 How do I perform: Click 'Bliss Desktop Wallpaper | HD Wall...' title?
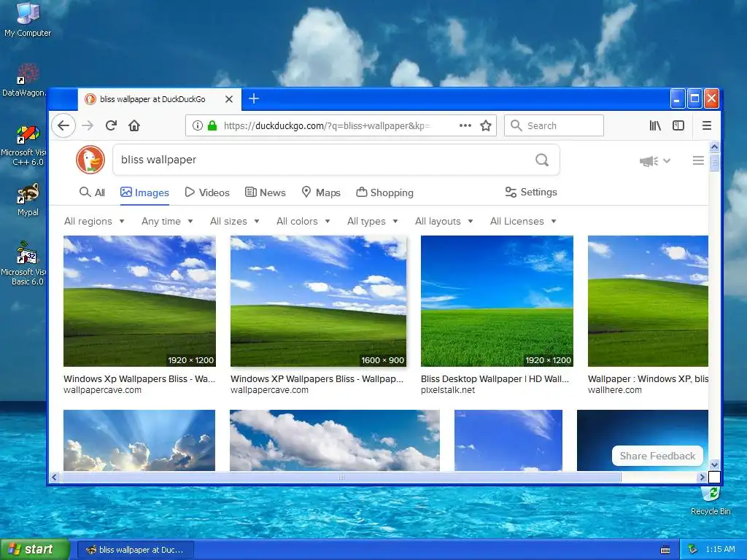pos(495,379)
